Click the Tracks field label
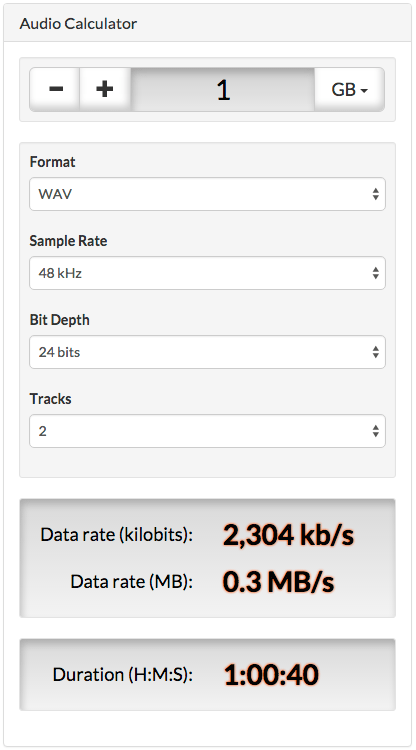This screenshot has width=416, height=750. pos(51,398)
